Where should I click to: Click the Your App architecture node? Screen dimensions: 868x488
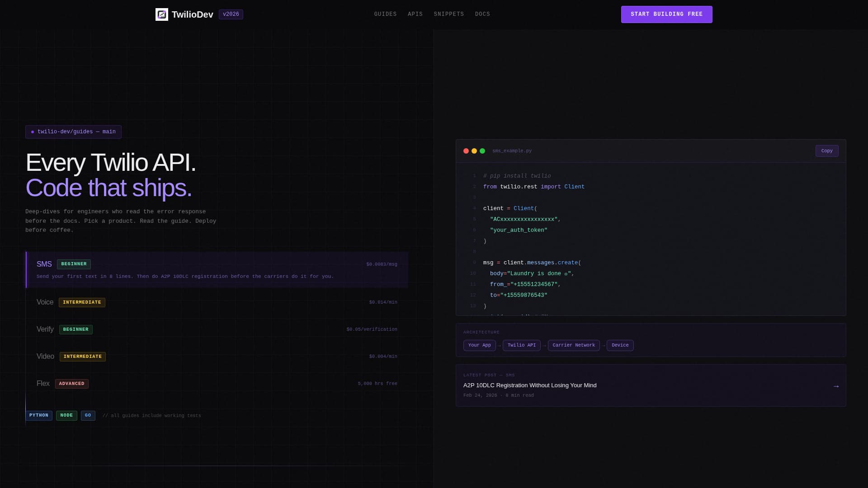point(480,345)
